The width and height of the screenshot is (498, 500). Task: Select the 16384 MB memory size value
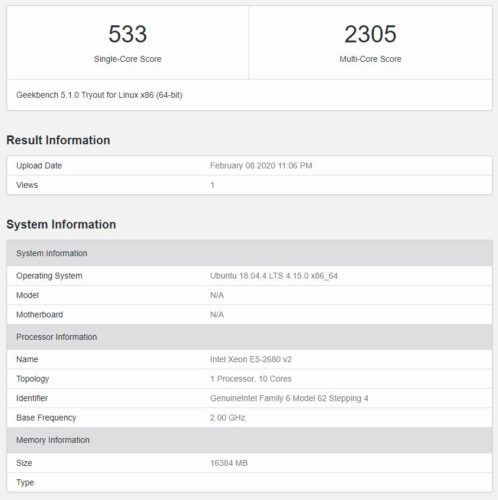point(229,463)
